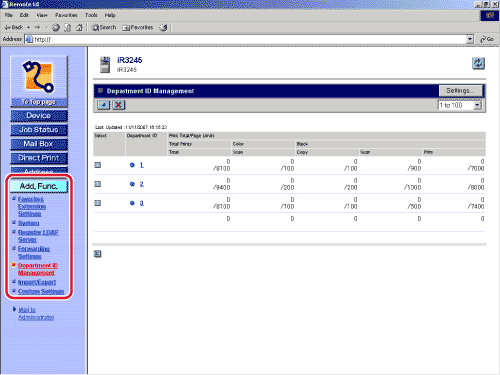
Task: Open the Favorites menu
Action: click(x=66, y=15)
